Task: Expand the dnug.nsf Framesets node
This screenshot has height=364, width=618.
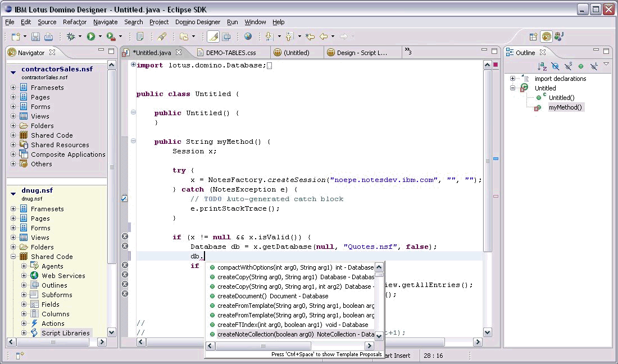Action: click(13, 209)
